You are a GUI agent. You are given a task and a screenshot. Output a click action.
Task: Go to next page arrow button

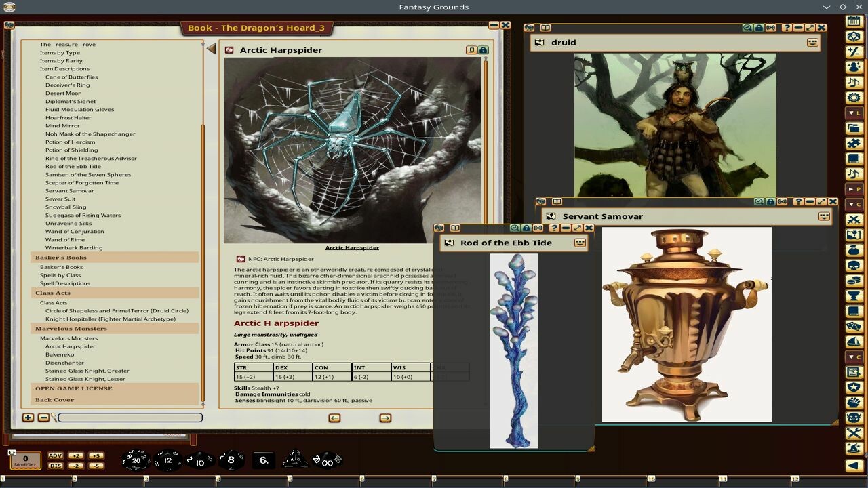click(x=385, y=418)
